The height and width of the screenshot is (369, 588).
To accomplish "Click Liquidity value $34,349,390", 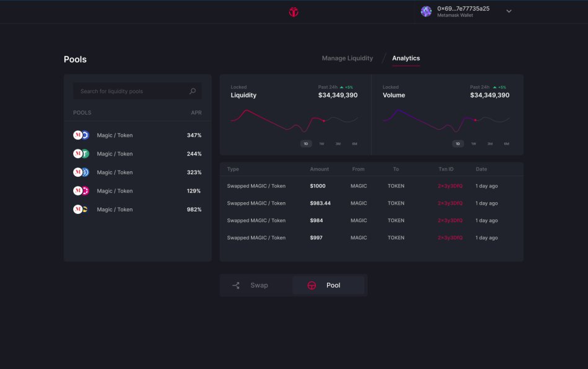I will tap(338, 96).
